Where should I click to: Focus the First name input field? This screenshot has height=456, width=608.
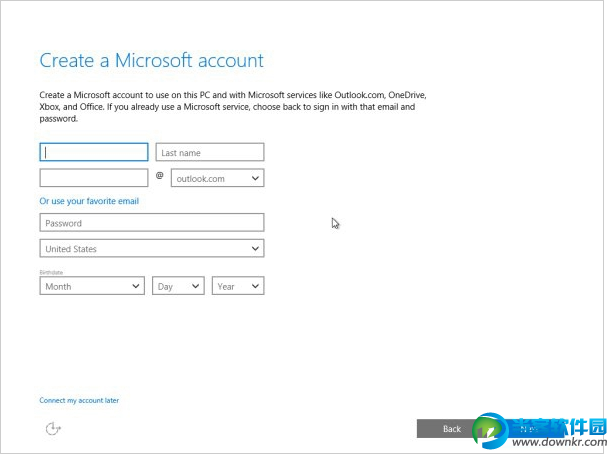94,152
